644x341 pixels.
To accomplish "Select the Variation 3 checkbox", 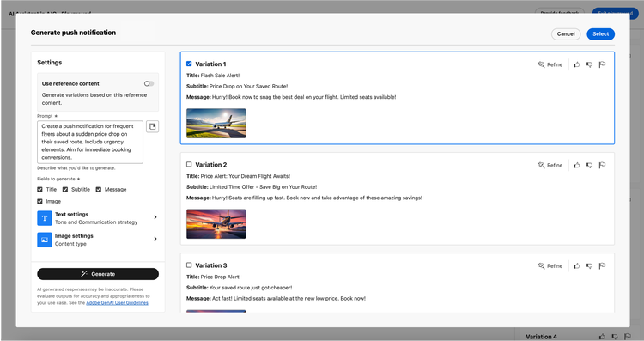I will pos(189,265).
